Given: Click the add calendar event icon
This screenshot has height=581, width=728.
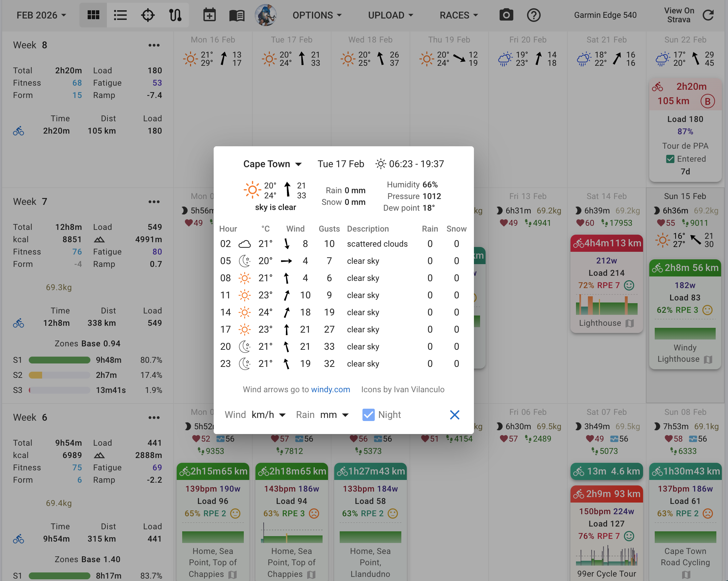Looking at the screenshot, I should (x=209, y=15).
